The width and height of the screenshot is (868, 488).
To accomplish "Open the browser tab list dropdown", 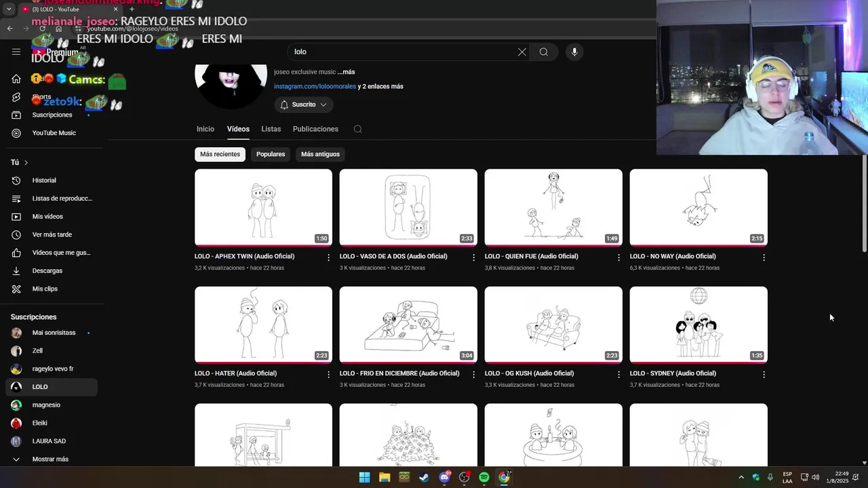I will coord(9,9).
